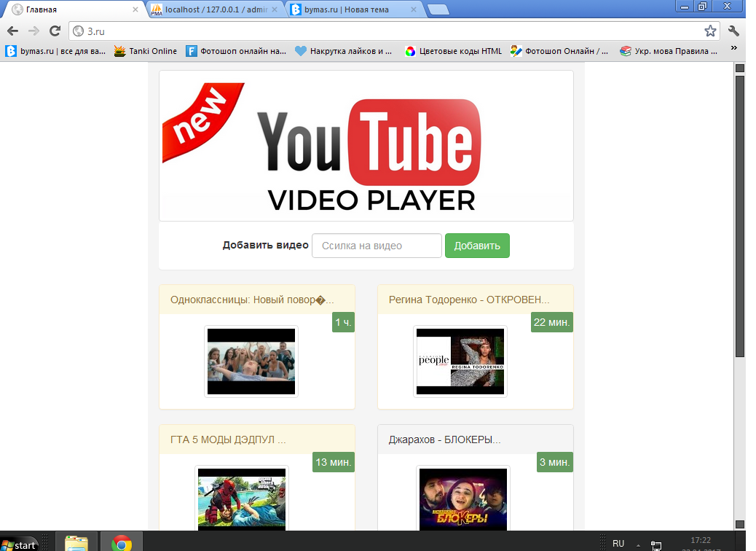Show hidden system tray icons
This screenshot has width=756, height=551.
pyautogui.click(x=639, y=544)
